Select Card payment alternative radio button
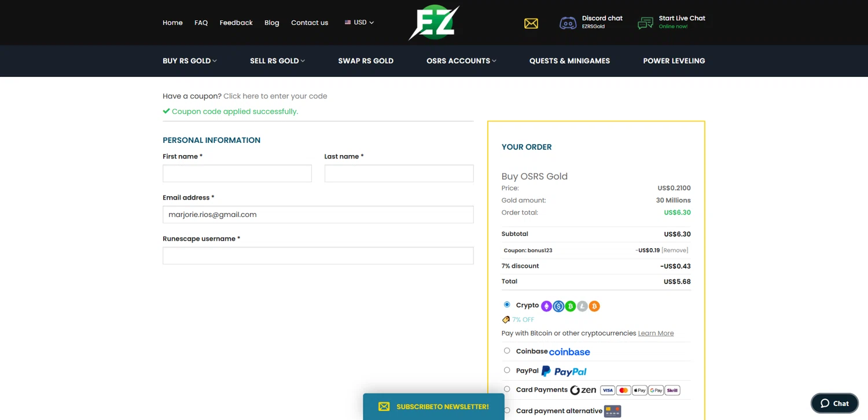The image size is (868, 420). point(507,410)
